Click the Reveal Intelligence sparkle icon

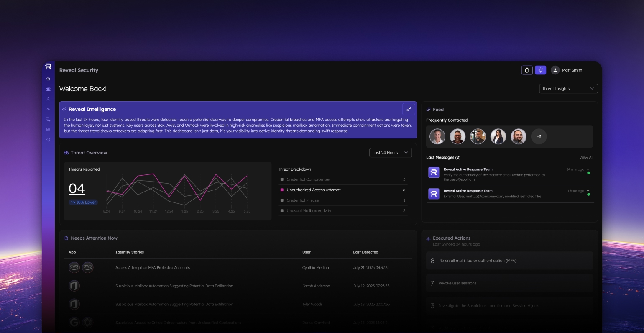coord(64,109)
